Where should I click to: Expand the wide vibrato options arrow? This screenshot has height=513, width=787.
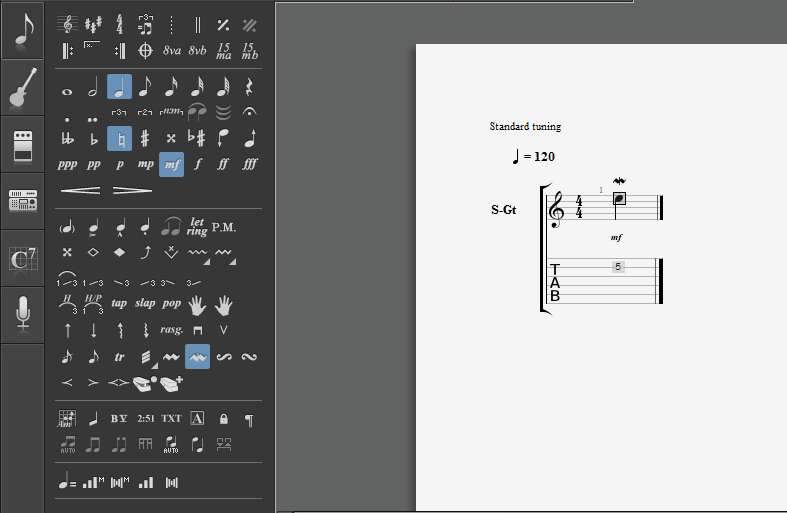click(x=232, y=260)
